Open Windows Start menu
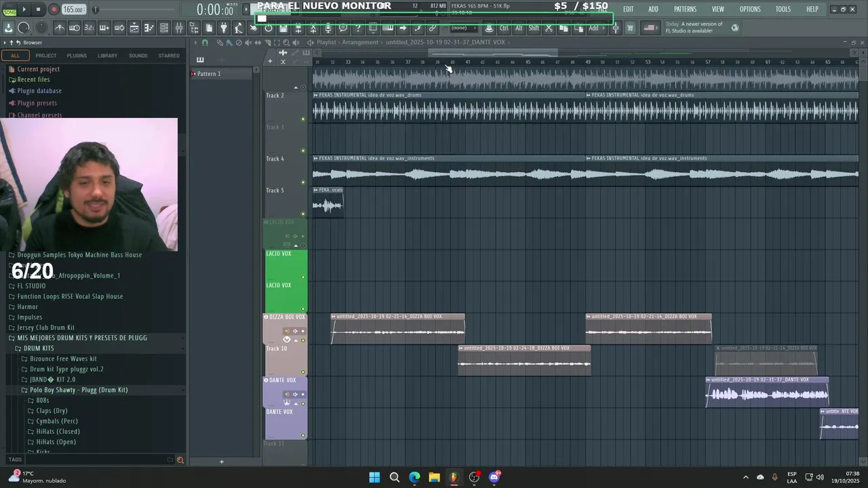 (374, 477)
